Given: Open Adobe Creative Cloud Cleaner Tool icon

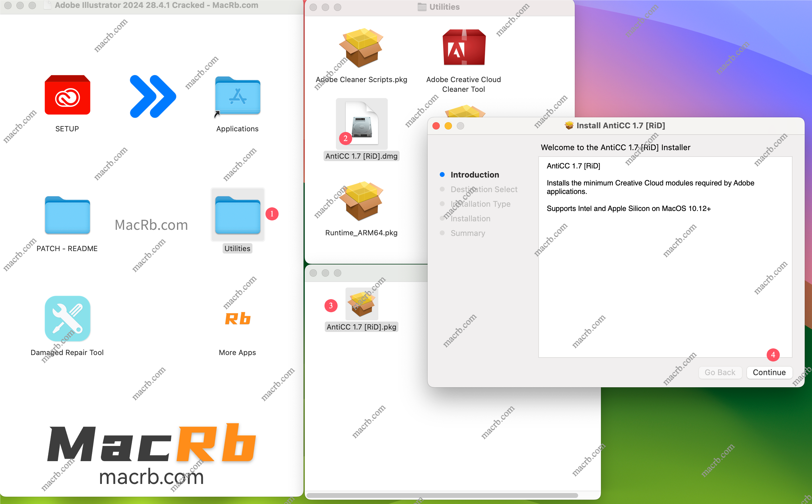Looking at the screenshot, I should [x=464, y=47].
